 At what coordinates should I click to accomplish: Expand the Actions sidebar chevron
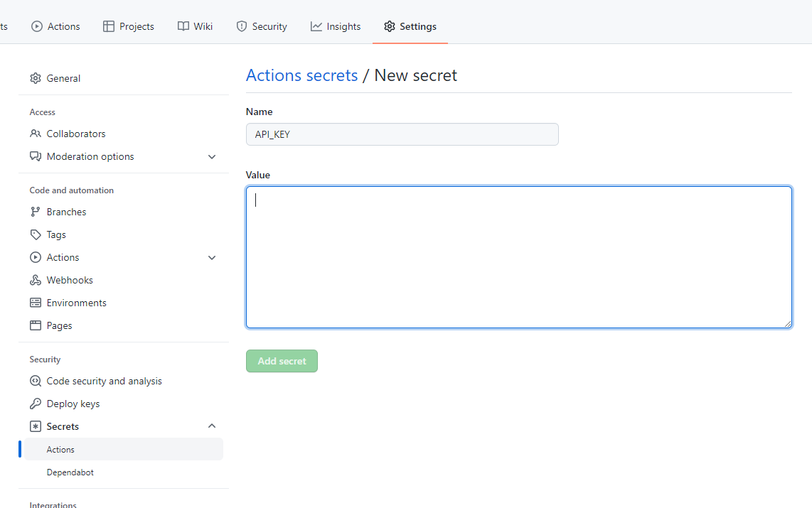pos(211,257)
